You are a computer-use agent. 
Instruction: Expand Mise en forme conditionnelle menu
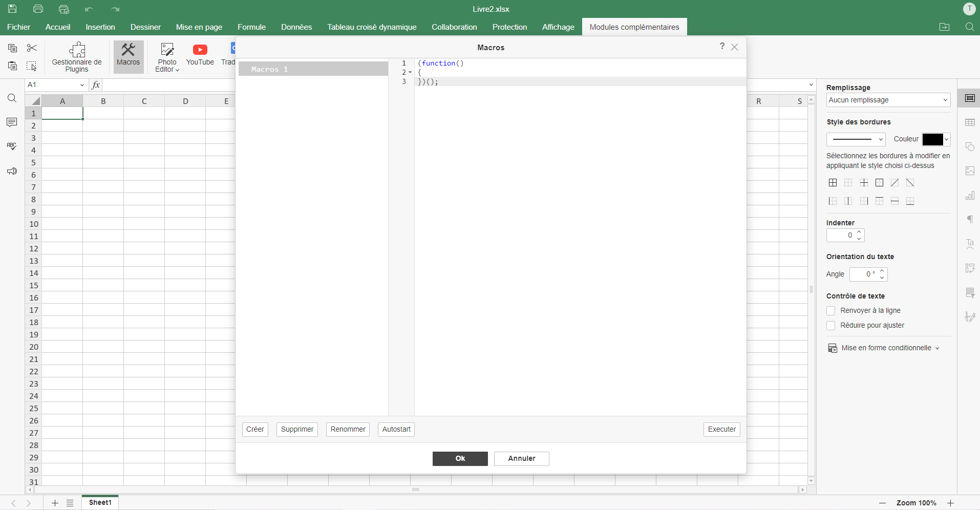pyautogui.click(x=885, y=348)
